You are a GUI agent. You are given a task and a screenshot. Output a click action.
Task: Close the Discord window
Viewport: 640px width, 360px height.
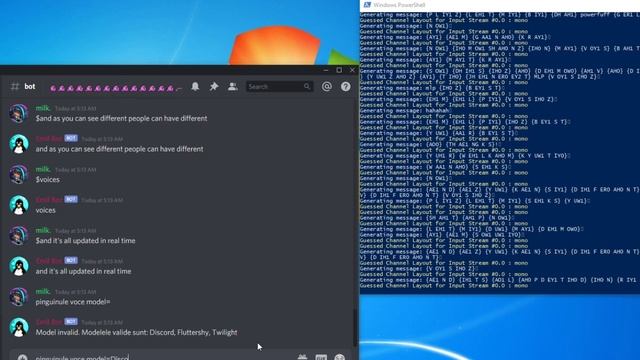tap(352, 70)
